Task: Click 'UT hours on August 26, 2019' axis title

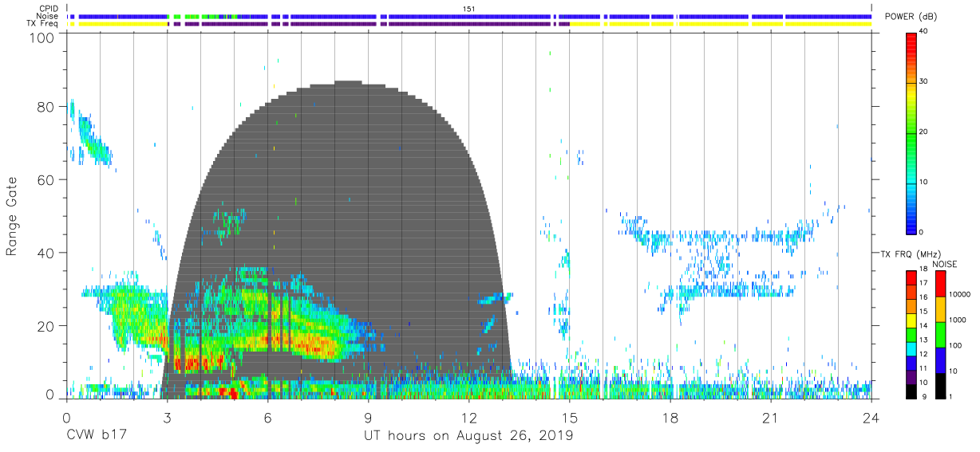Action: (468, 437)
